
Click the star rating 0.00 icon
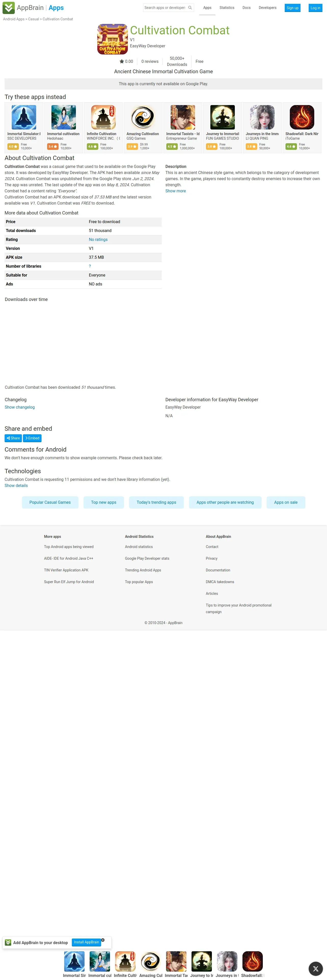pyautogui.click(x=122, y=61)
